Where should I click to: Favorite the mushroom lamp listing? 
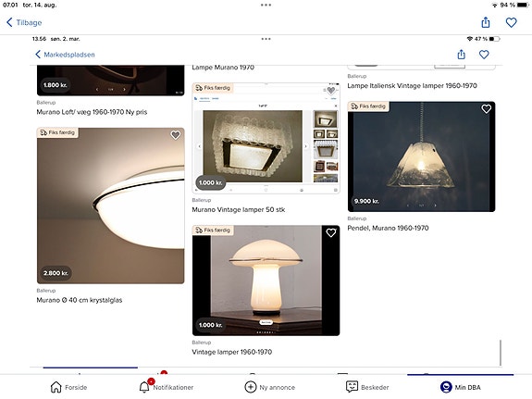pos(331,232)
